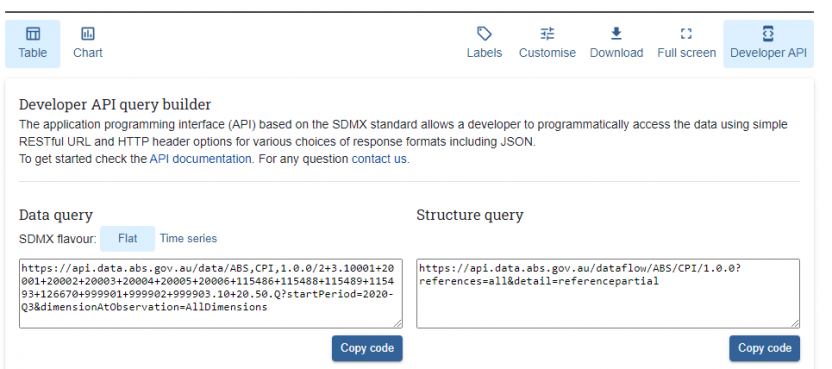Click the Structure query heading
832x369 pixels.
(470, 215)
